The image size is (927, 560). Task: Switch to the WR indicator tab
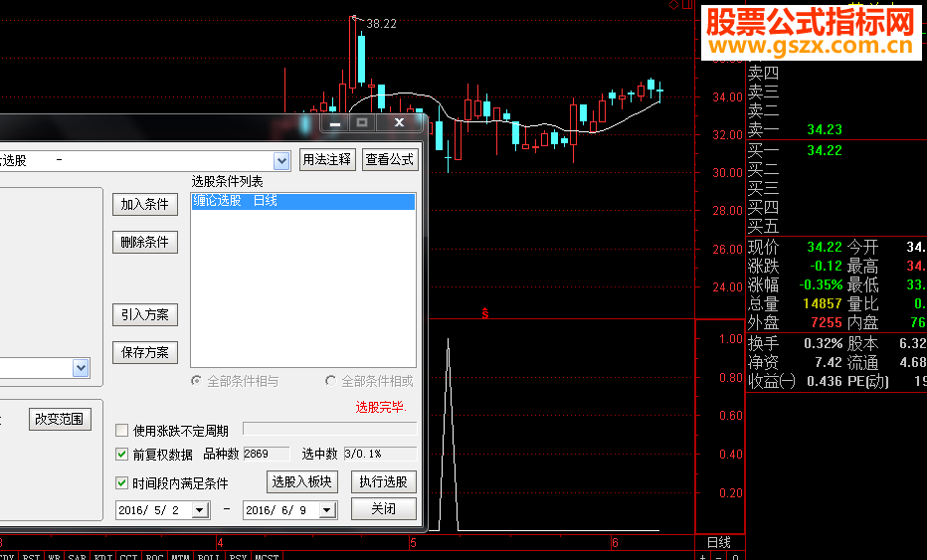coord(54,556)
